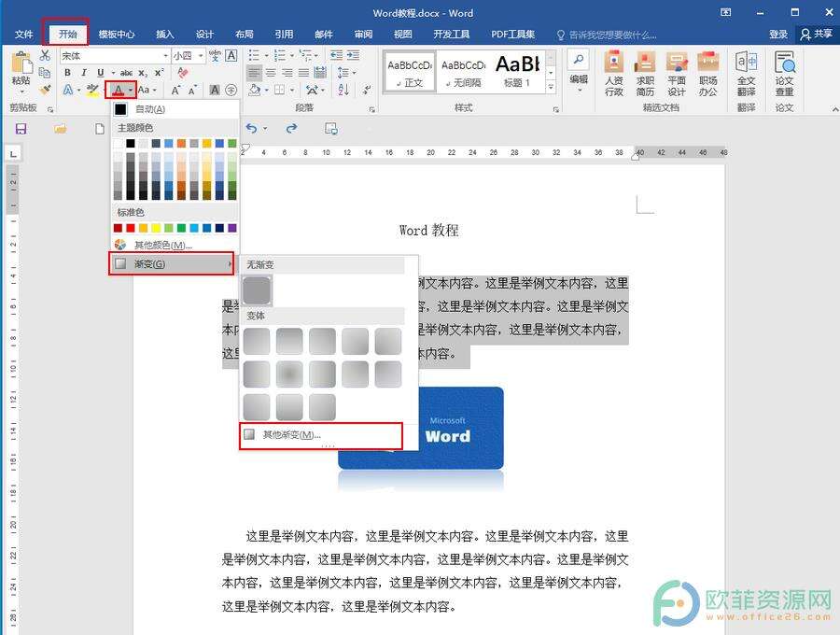Image resolution: width=840 pixels, height=635 pixels.
Task: Click the Format Painter brush icon
Action: pyautogui.click(x=45, y=90)
